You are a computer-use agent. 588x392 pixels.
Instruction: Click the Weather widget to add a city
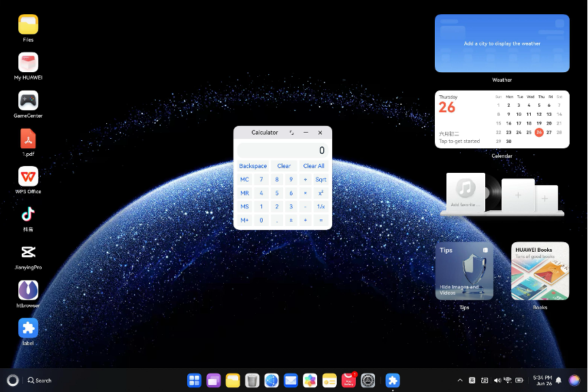pos(502,44)
